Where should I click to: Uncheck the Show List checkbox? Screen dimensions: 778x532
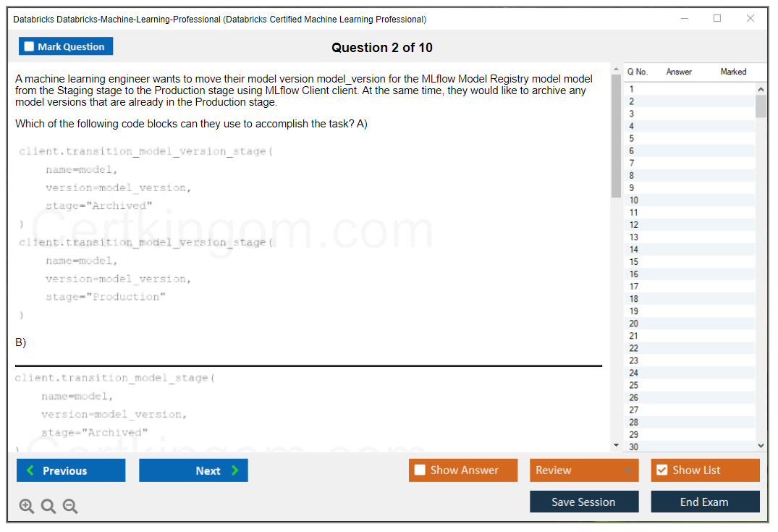click(661, 470)
